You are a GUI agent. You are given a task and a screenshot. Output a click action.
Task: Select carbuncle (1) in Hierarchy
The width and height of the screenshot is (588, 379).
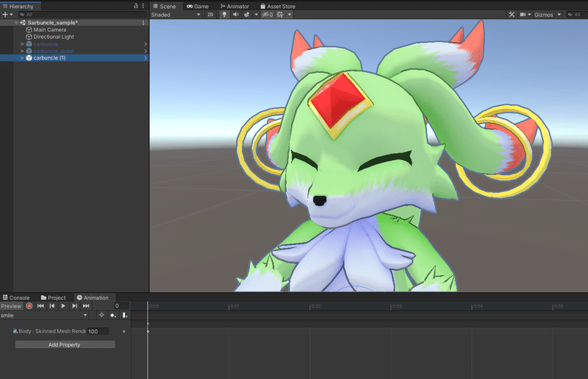pos(46,58)
